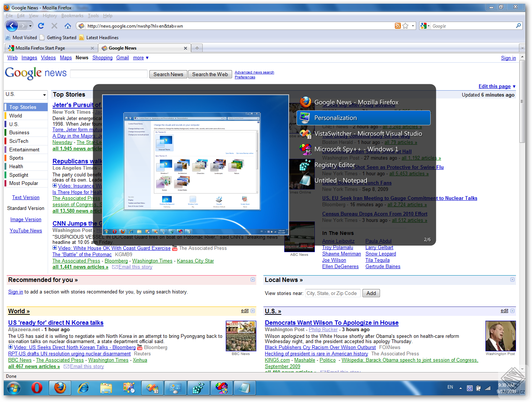Click the Stop loading X icon

pos(54,26)
